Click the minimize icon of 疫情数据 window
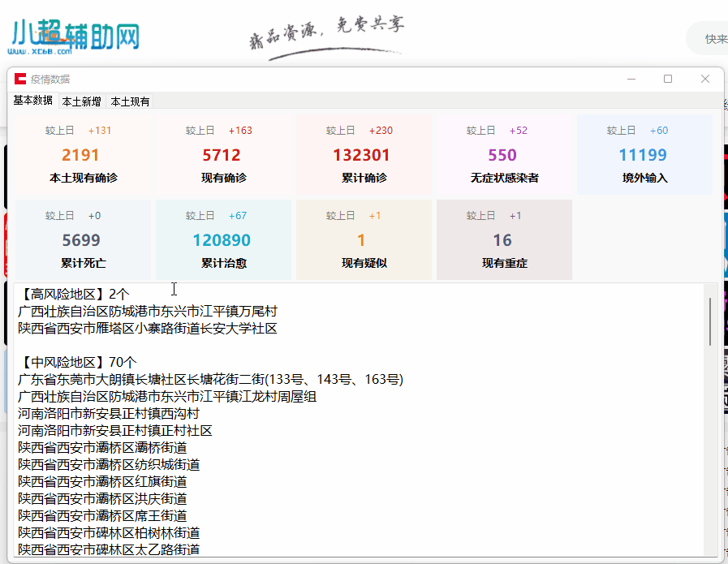 (631, 79)
